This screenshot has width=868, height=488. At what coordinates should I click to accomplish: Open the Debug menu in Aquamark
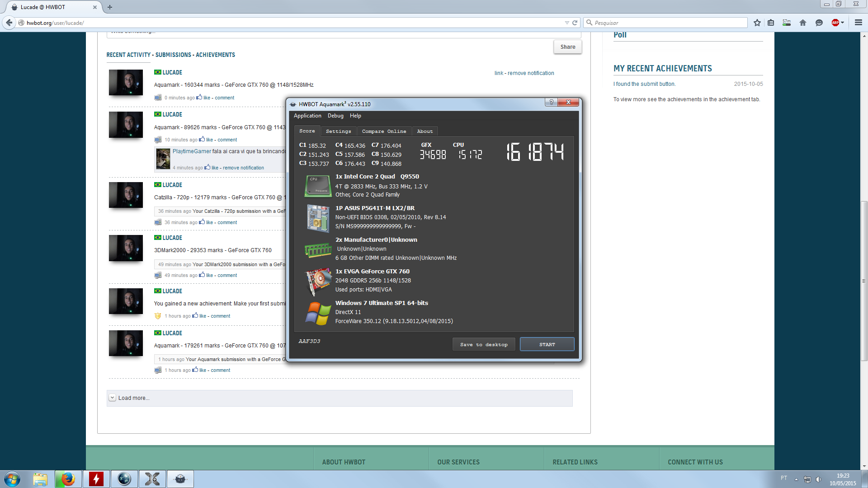click(x=335, y=116)
